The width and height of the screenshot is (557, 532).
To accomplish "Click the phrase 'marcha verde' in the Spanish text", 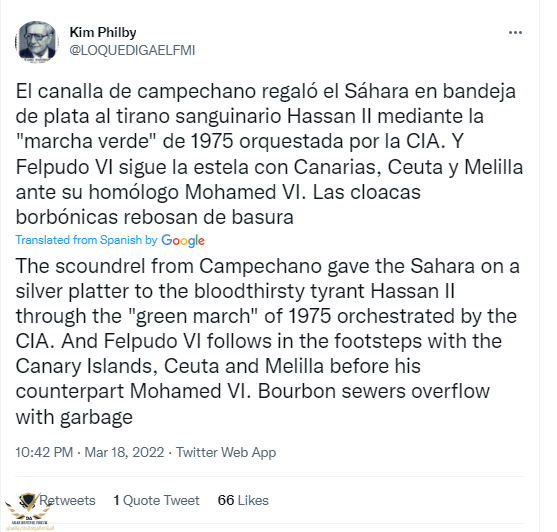I will pos(87,141).
